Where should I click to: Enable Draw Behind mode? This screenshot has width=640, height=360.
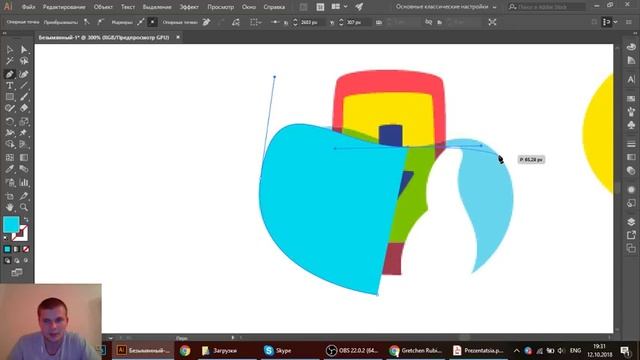coord(17,260)
